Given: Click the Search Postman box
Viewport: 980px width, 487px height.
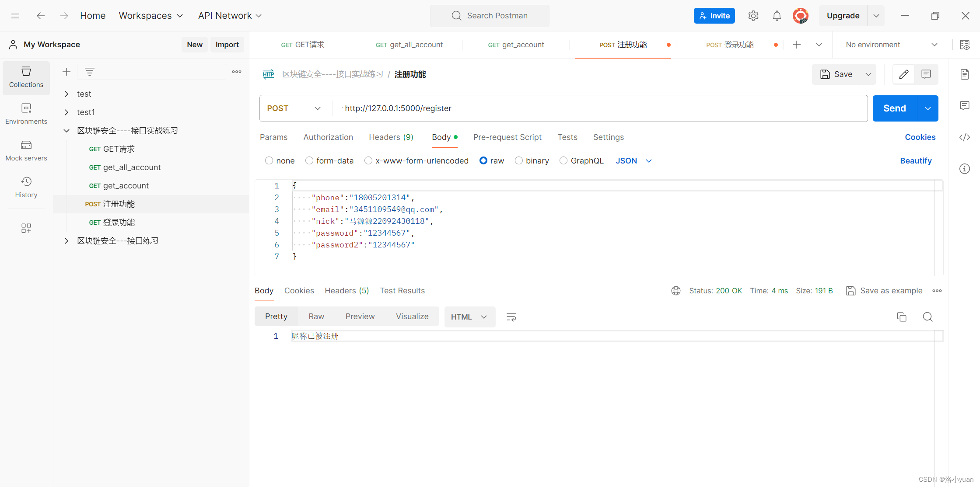Looking at the screenshot, I should pos(490,16).
